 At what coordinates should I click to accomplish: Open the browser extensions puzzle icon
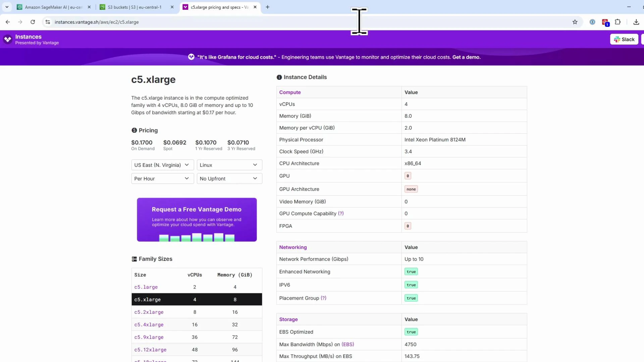618,22
